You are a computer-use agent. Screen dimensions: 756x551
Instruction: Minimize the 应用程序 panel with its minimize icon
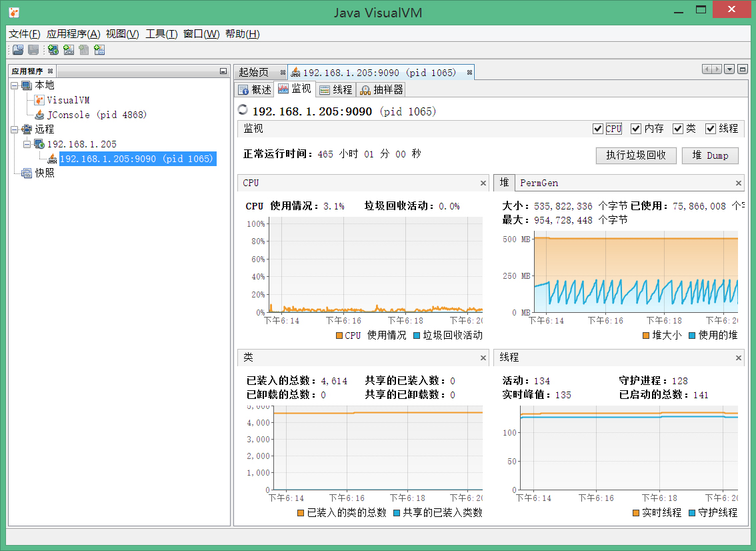click(223, 71)
